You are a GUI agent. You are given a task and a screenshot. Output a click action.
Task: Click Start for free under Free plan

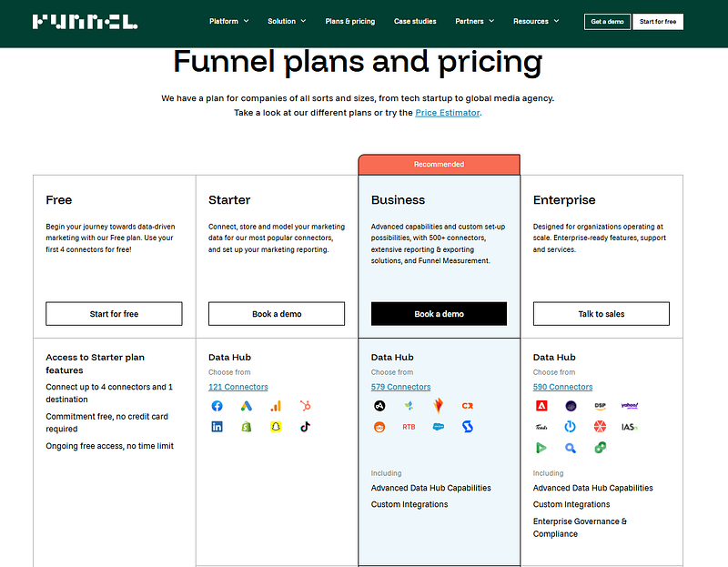114,314
